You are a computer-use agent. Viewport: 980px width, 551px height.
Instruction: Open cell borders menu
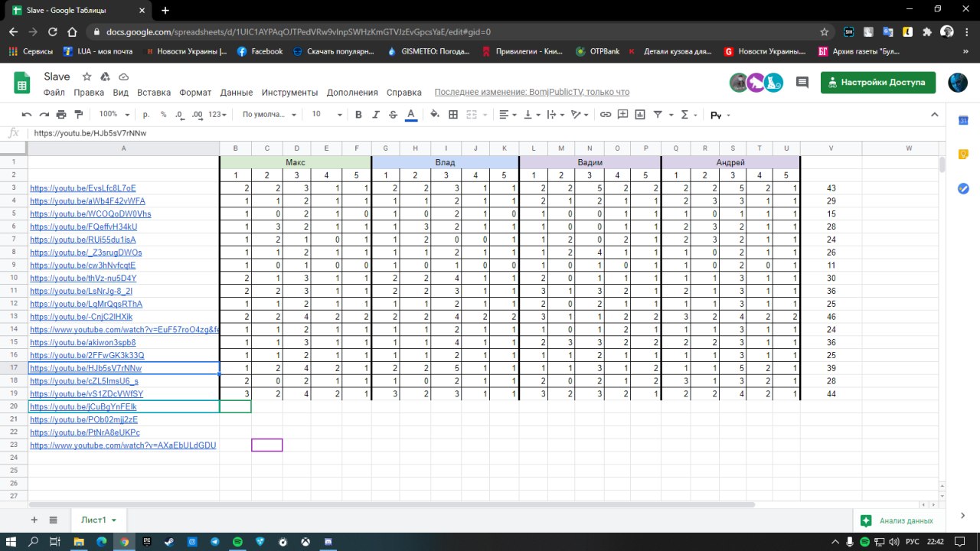tap(452, 115)
